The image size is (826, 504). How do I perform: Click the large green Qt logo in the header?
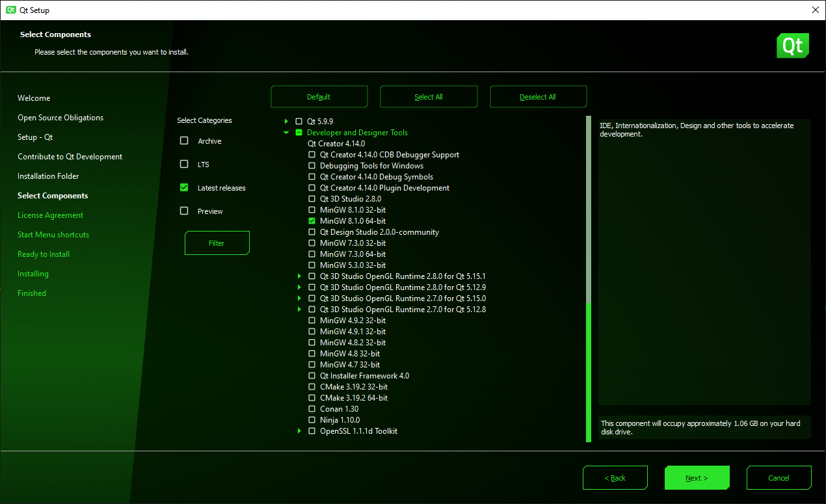tap(793, 46)
